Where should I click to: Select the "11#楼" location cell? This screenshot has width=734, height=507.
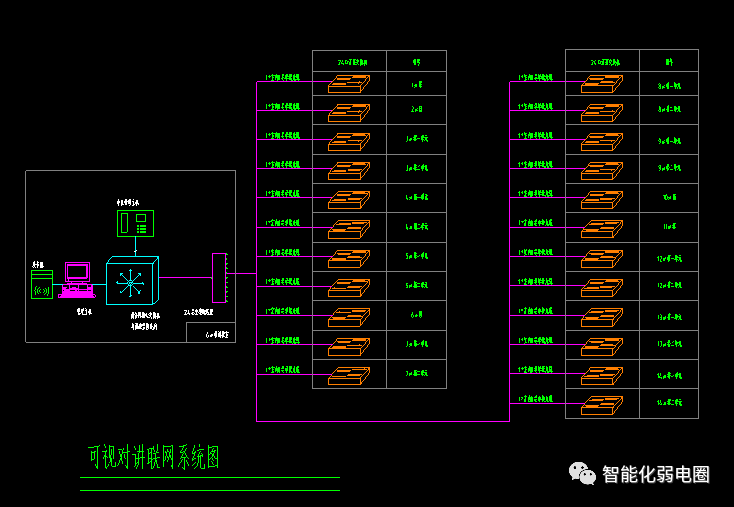[x=669, y=227]
